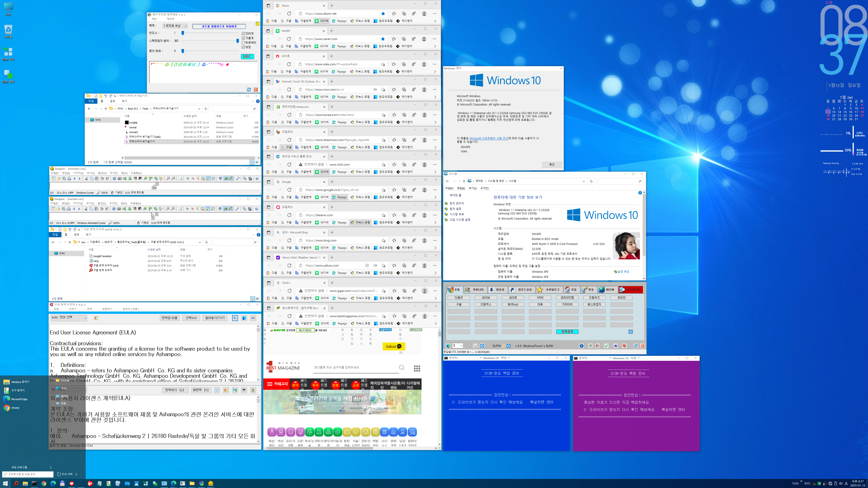The width and height of the screenshot is (868, 488).
Task: Open the 휴지통 recycle bin desktop icon
Action: [x=8, y=31]
